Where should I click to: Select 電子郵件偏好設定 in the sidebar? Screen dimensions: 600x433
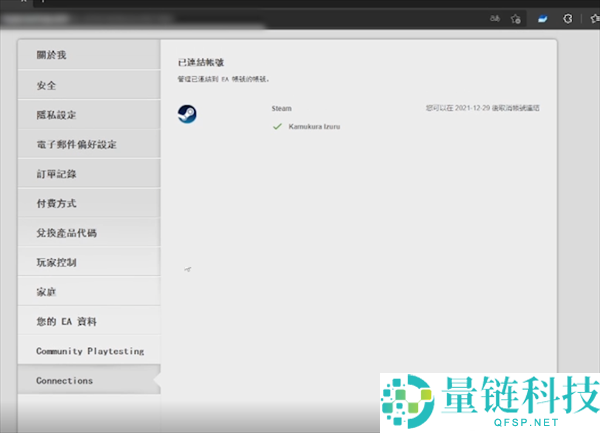[x=88, y=144]
